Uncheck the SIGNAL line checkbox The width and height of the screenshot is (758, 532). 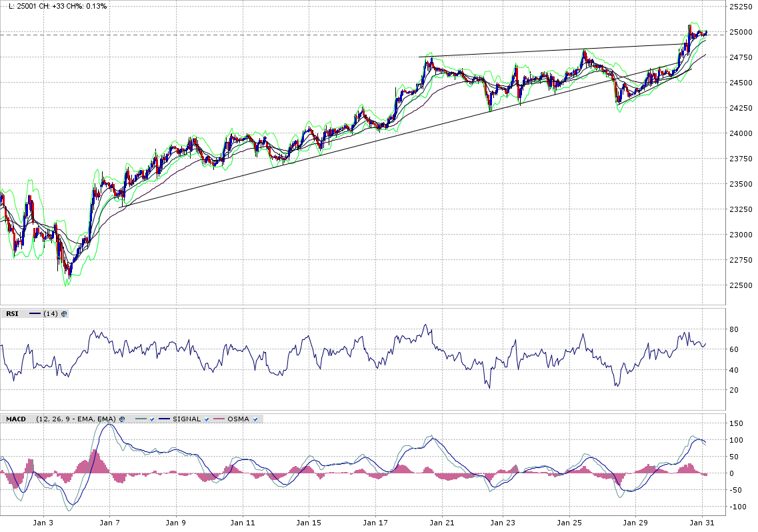(207, 419)
